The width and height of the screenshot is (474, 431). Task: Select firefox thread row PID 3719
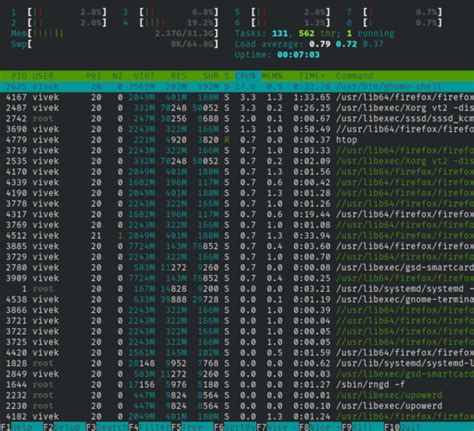237,151
